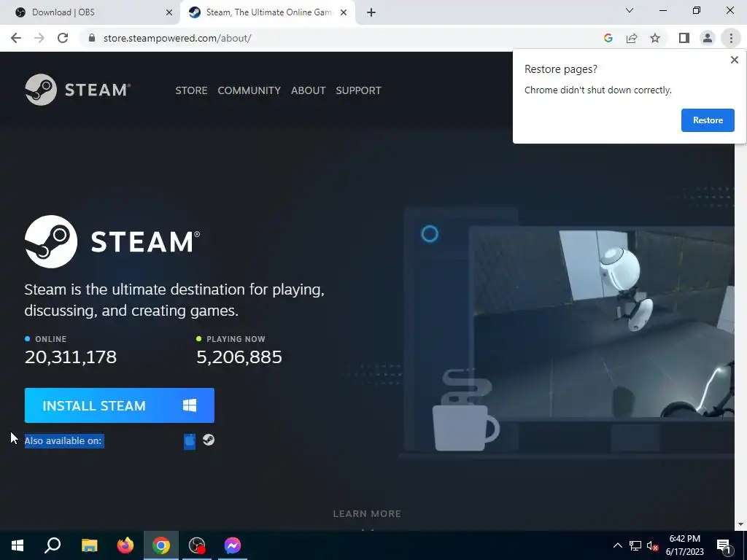View site information via the lock icon
This screenshot has width=747, height=560.
coord(92,38)
